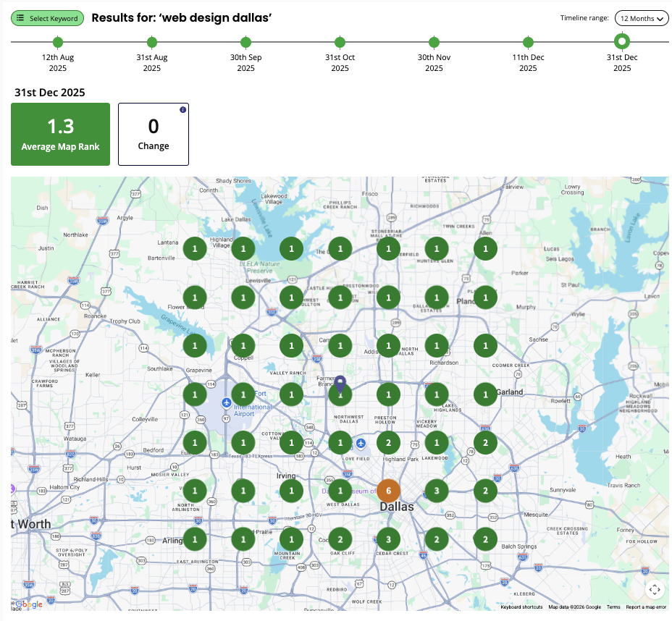Click the info icon on Change card

click(x=182, y=110)
